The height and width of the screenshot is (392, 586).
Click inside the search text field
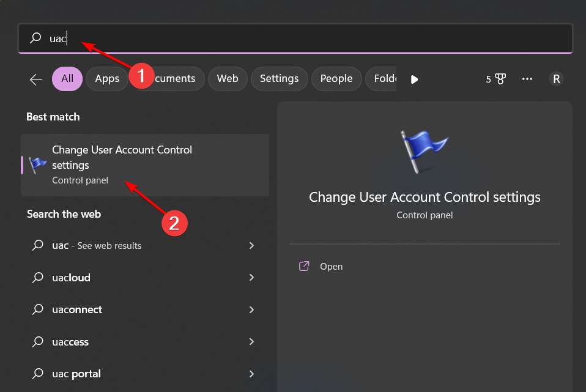coord(295,38)
